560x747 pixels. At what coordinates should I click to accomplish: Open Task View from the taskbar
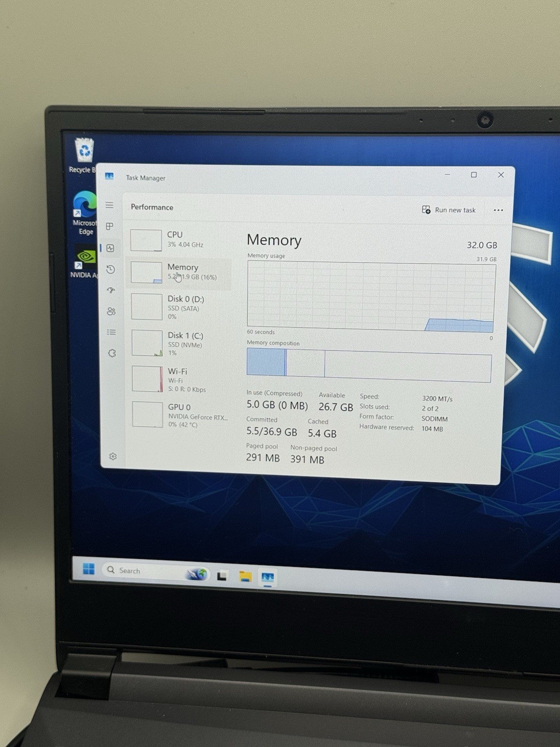(222, 576)
